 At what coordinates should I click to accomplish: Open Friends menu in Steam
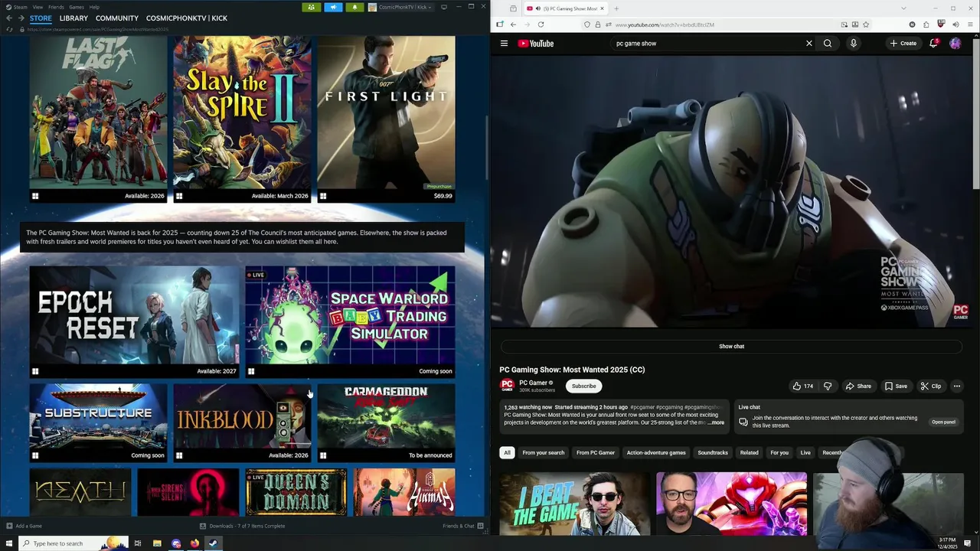click(x=56, y=7)
